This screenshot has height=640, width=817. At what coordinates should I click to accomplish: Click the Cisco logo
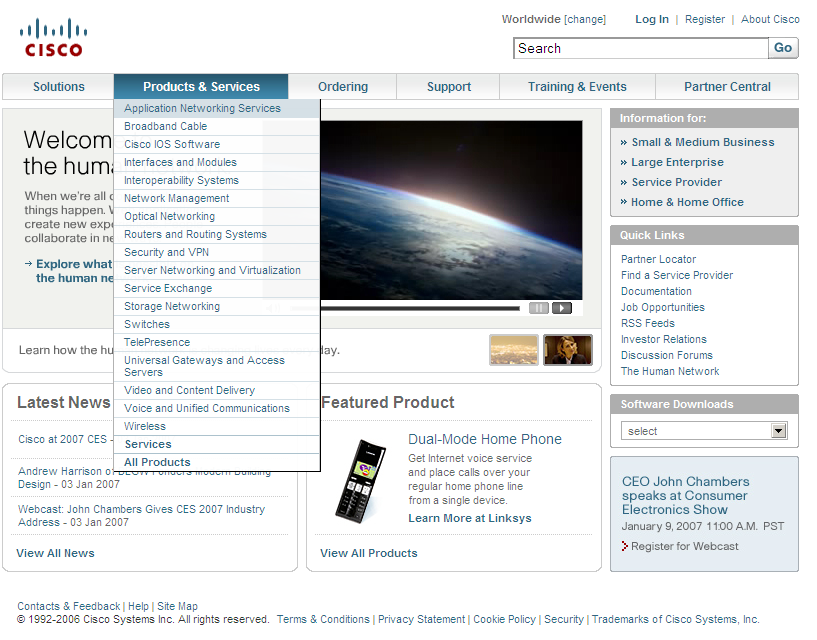pos(54,38)
